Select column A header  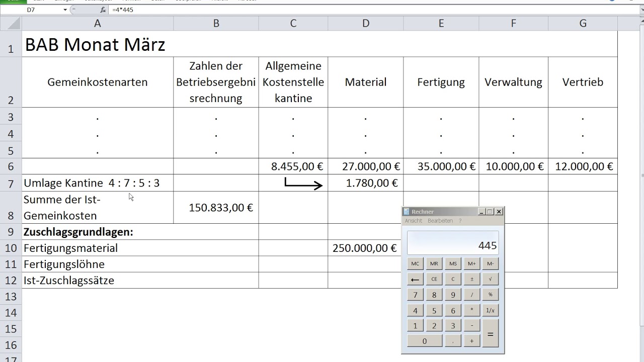click(98, 23)
